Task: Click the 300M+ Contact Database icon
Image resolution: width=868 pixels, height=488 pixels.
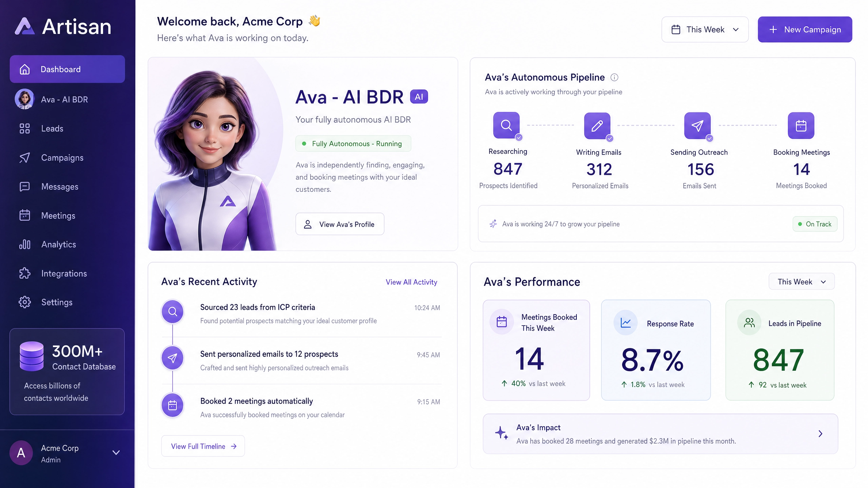Action: coord(32,356)
